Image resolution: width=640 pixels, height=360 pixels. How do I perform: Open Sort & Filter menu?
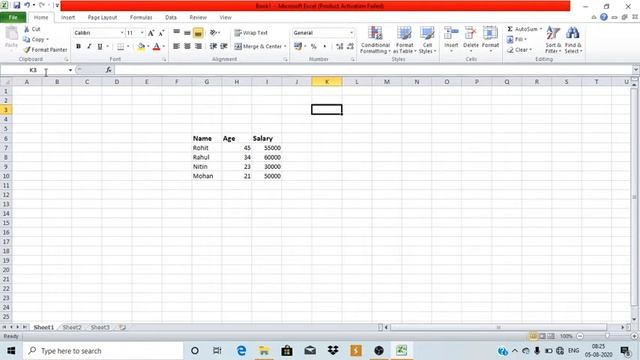[x=553, y=40]
